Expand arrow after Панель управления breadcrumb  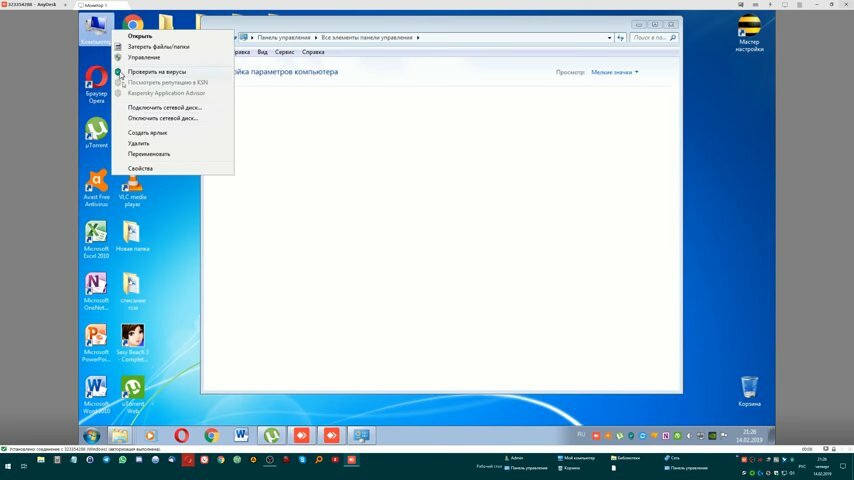(316, 38)
